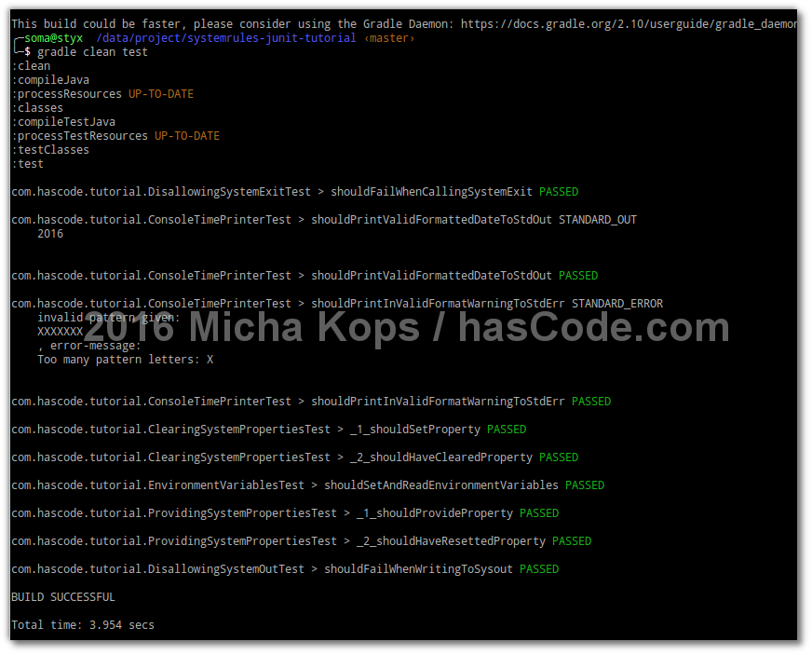Click the soma@styx user host label
Image resolution: width=812 pixels, height=655 pixels.
[53, 38]
